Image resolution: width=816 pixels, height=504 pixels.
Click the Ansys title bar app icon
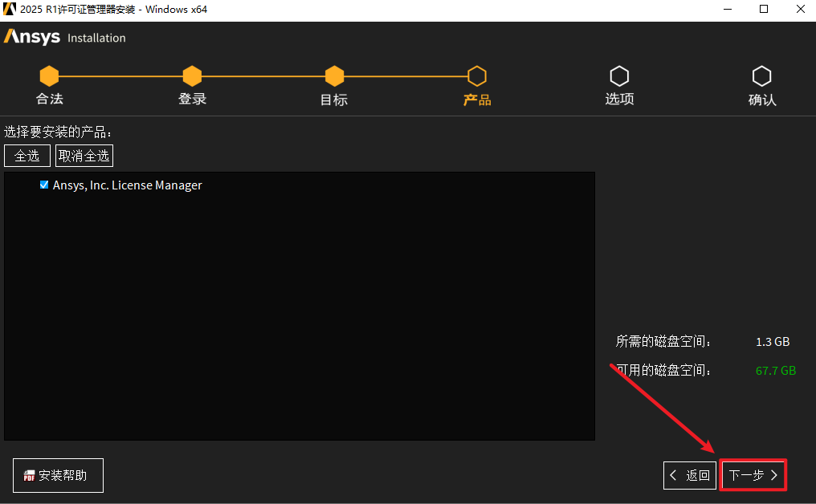pos(10,9)
